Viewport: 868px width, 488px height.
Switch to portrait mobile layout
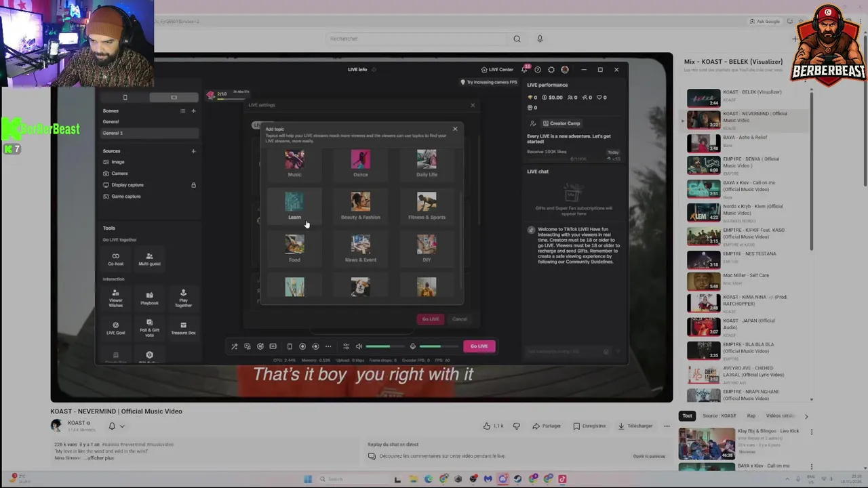coord(125,98)
